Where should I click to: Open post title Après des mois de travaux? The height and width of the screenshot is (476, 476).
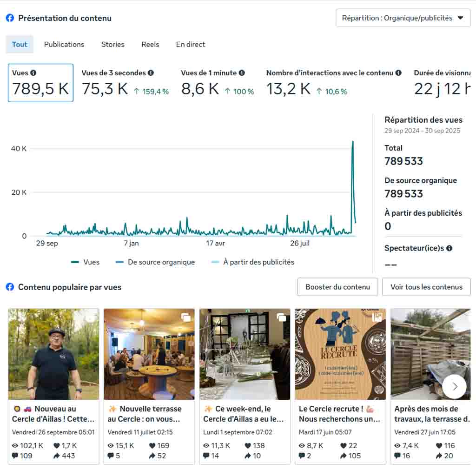(x=432, y=414)
